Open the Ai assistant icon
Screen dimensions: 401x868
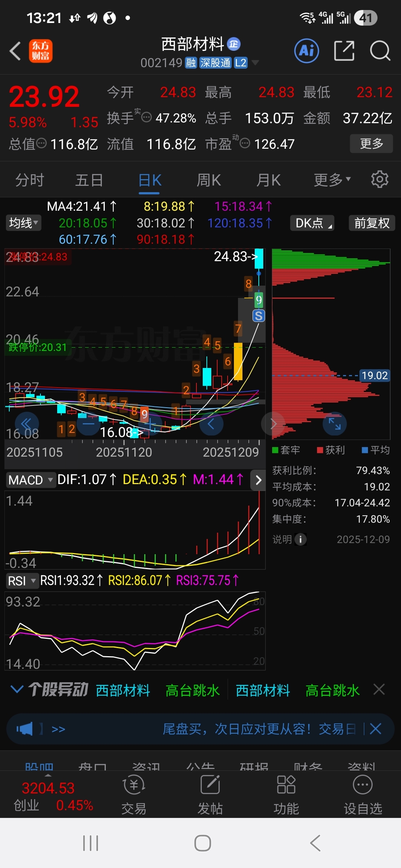pyautogui.click(x=307, y=50)
